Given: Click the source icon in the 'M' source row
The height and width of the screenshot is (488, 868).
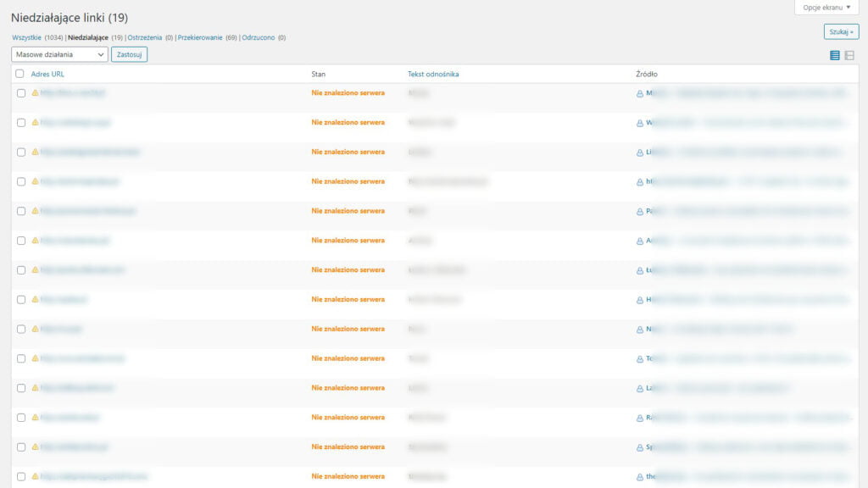Looking at the screenshot, I should click(639, 93).
